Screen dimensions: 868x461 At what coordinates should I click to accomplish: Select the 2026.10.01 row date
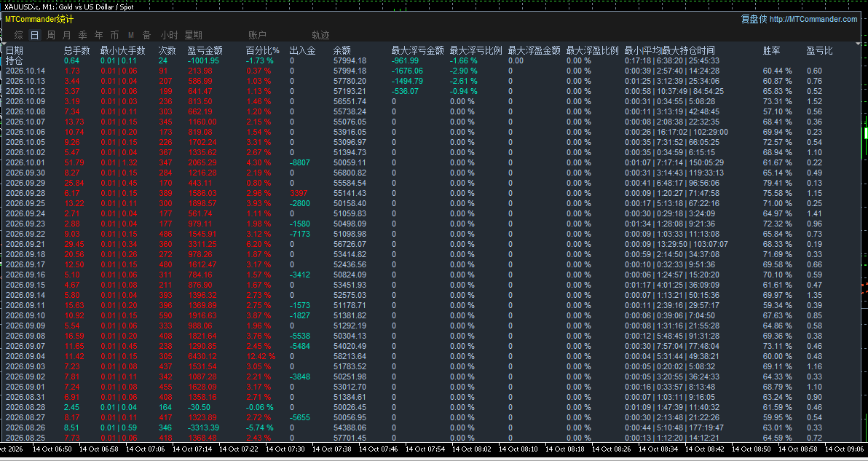pos(25,162)
